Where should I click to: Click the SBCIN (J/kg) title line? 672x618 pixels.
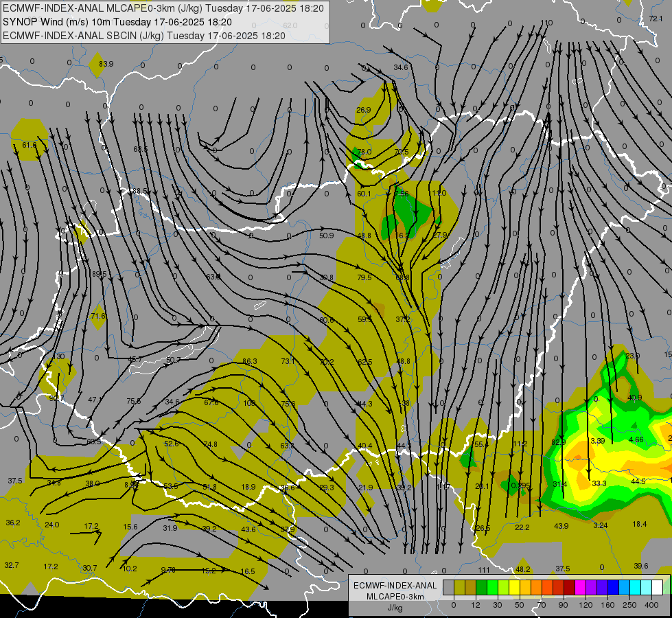click(x=144, y=36)
